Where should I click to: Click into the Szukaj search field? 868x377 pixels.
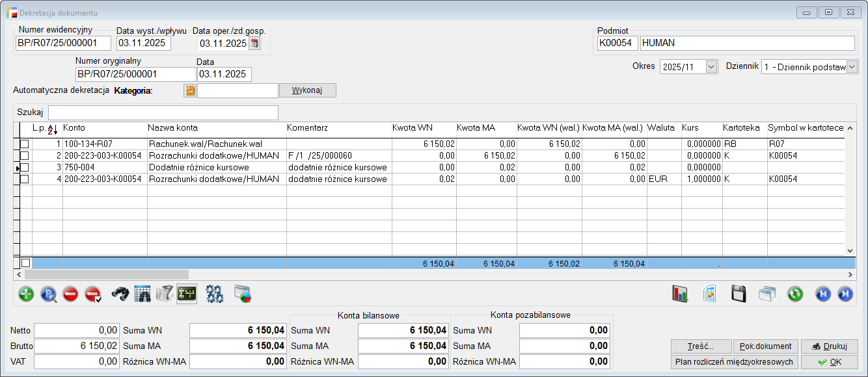tap(163, 112)
